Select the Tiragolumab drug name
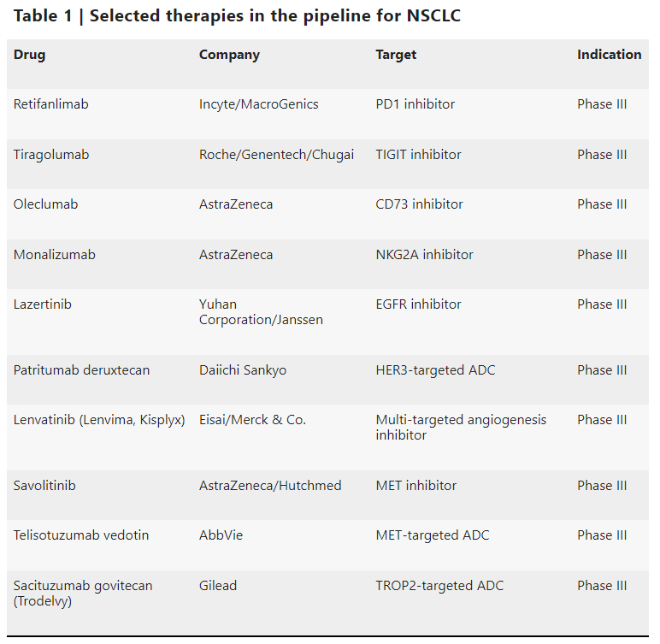The width and height of the screenshot is (660, 644). tap(51, 155)
